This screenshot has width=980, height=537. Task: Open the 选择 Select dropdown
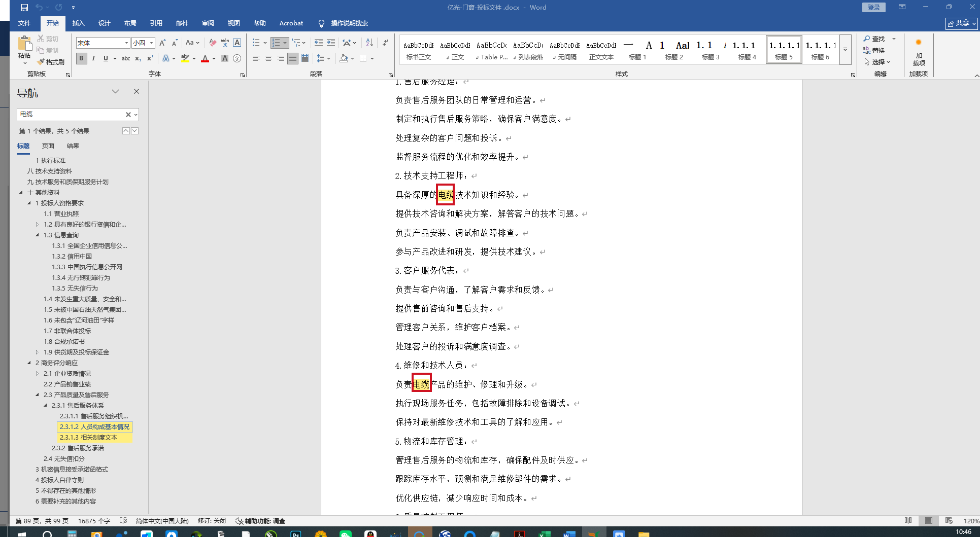click(x=876, y=62)
